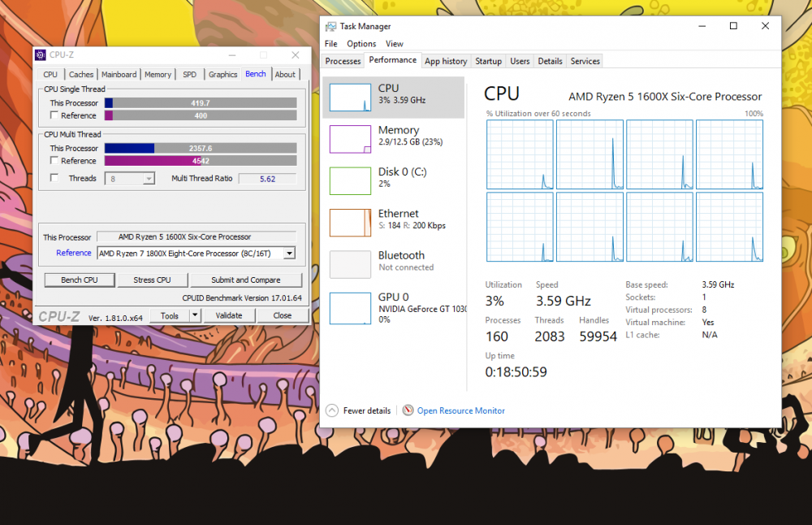Click the blue Reference link label in CPU-Z
The width and height of the screenshot is (812, 525).
[x=74, y=253]
